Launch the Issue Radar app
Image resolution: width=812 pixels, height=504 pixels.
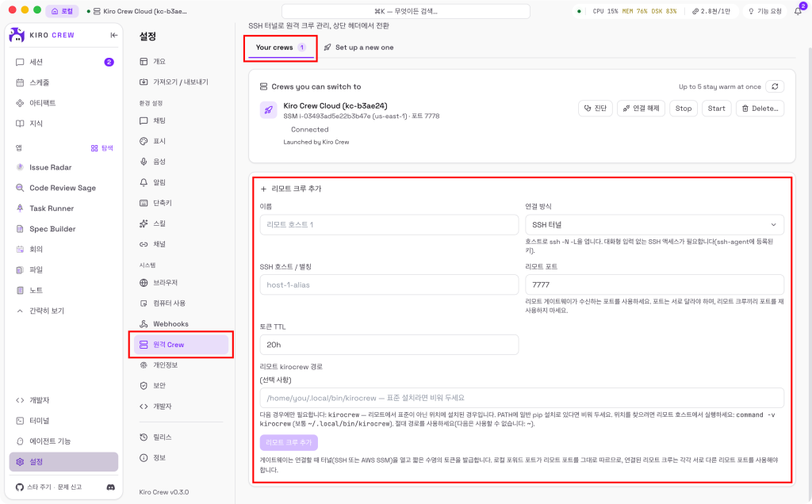click(63, 167)
